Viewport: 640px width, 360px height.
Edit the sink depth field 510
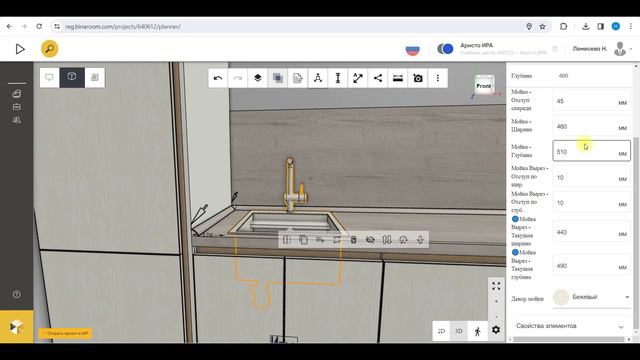click(591, 151)
